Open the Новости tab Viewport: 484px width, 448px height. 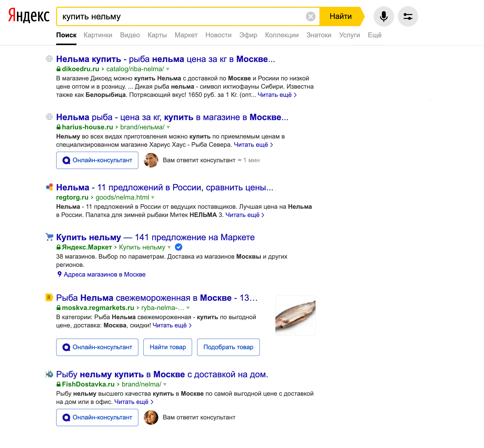point(218,35)
